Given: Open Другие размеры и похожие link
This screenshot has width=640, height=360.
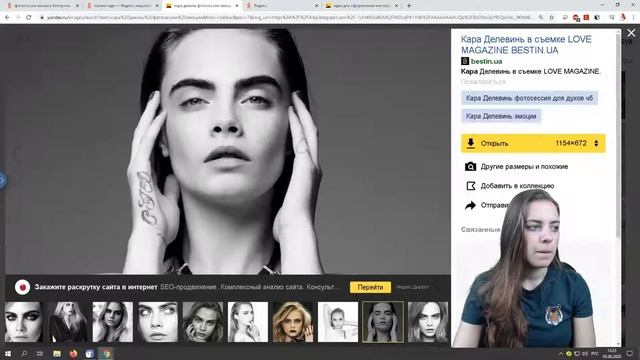Looking at the screenshot, I should click(x=524, y=167).
